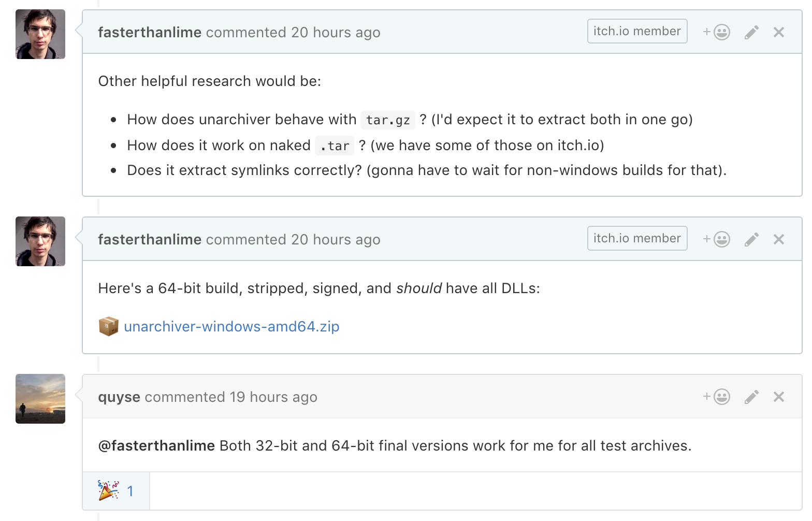Delete the 64-bit build comment
Image resolution: width=812 pixels, height=521 pixels.
point(779,239)
